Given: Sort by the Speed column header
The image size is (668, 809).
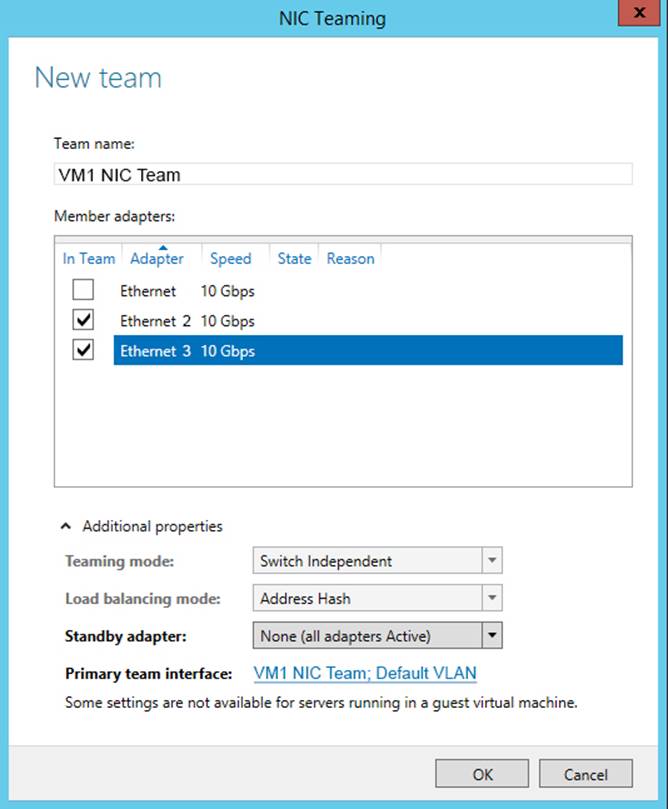Looking at the screenshot, I should tap(230, 259).
